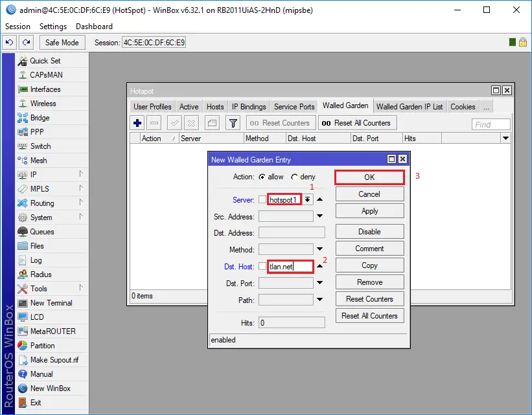Open a New Terminal
This screenshot has height=415, width=532.
[x=51, y=303]
